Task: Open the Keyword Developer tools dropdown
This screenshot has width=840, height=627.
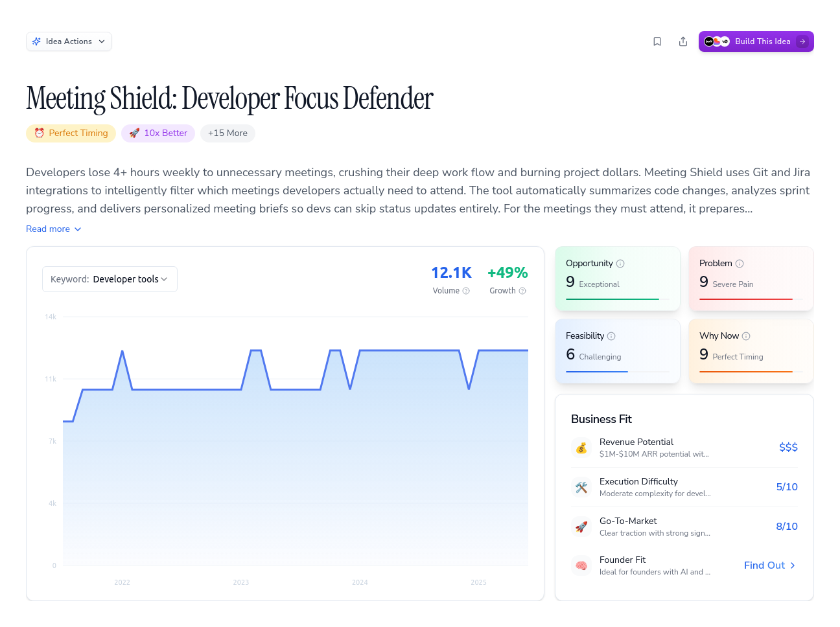Action: [110, 279]
